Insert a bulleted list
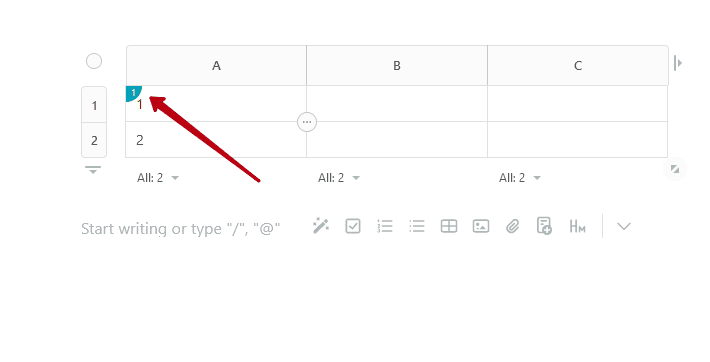Viewport: 710px width, 362px height. click(x=417, y=226)
